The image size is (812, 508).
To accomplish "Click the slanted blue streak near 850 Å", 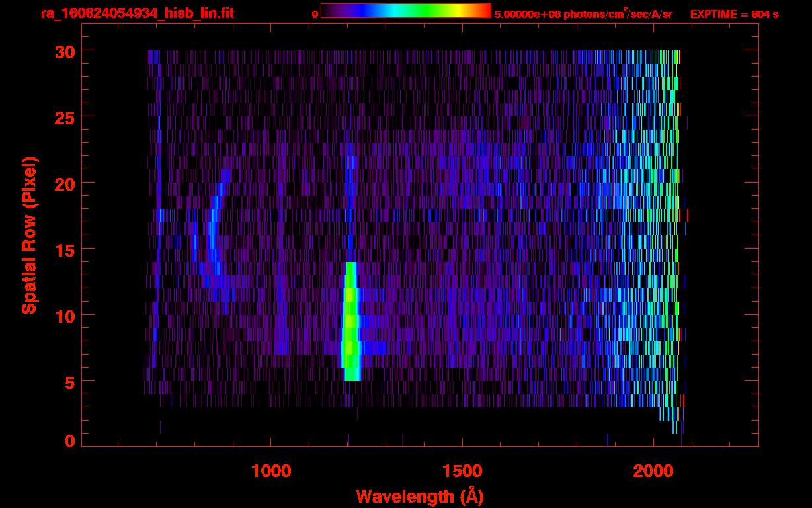I will tap(213, 225).
